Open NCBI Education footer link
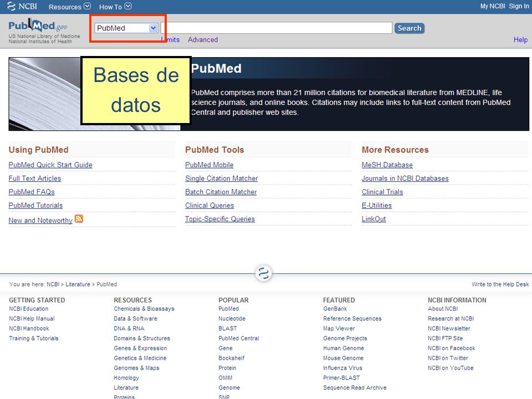This screenshot has width=532, height=399. (29, 309)
